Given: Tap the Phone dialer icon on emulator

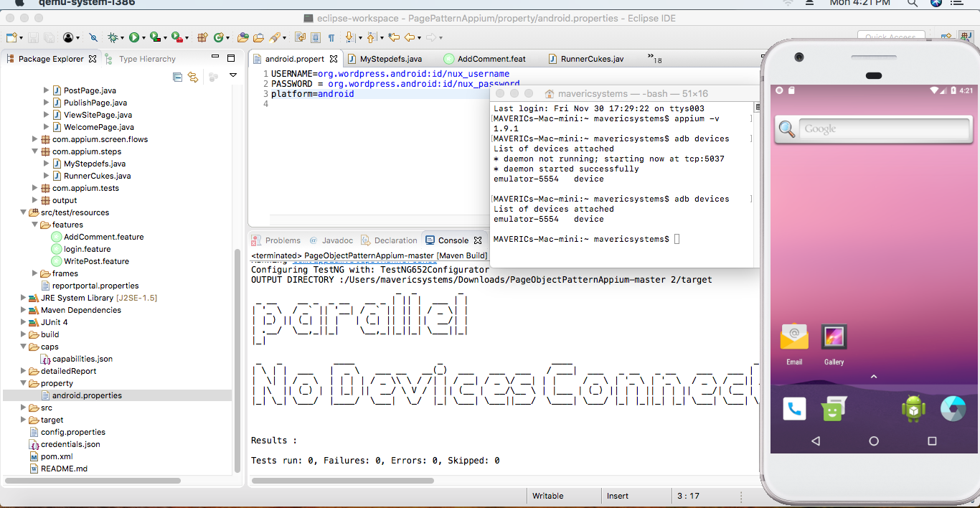Looking at the screenshot, I should [x=794, y=409].
